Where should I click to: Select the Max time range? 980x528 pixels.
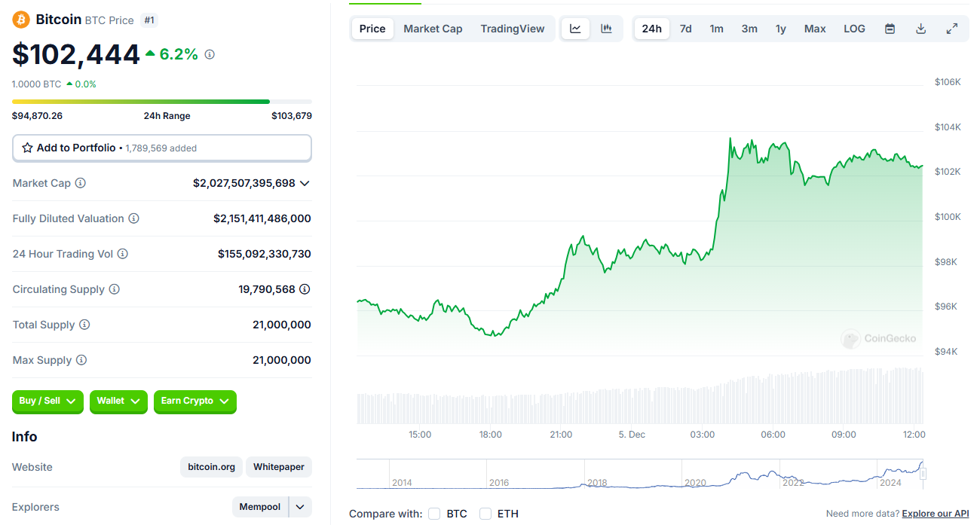click(815, 29)
